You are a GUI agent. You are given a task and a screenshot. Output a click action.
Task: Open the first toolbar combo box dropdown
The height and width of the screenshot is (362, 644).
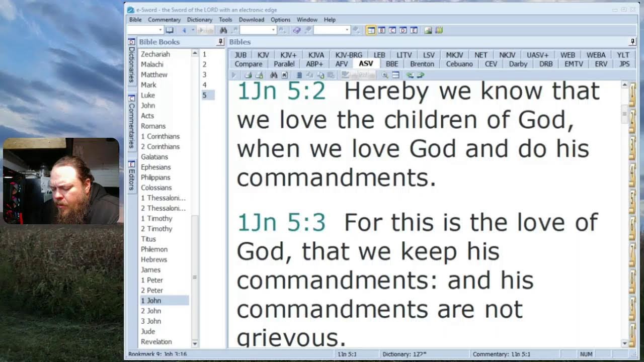tap(160, 30)
